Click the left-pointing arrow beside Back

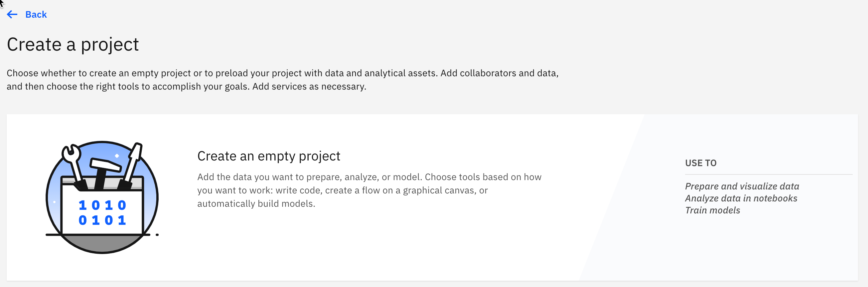12,15
